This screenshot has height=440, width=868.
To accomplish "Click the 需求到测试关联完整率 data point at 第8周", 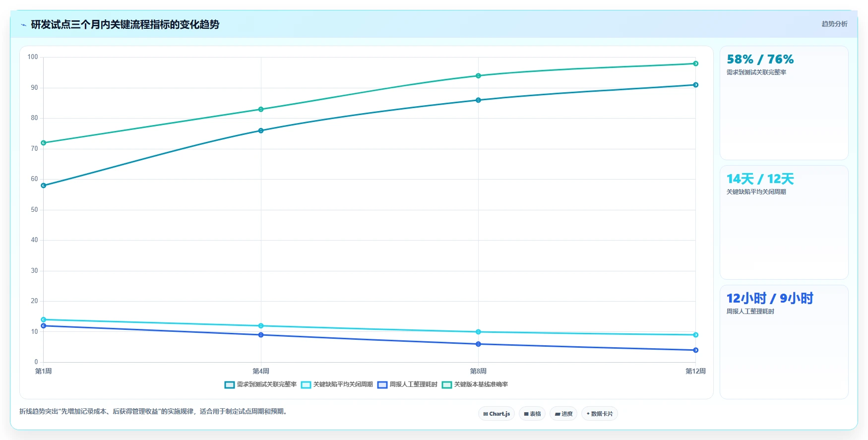I will tap(478, 100).
